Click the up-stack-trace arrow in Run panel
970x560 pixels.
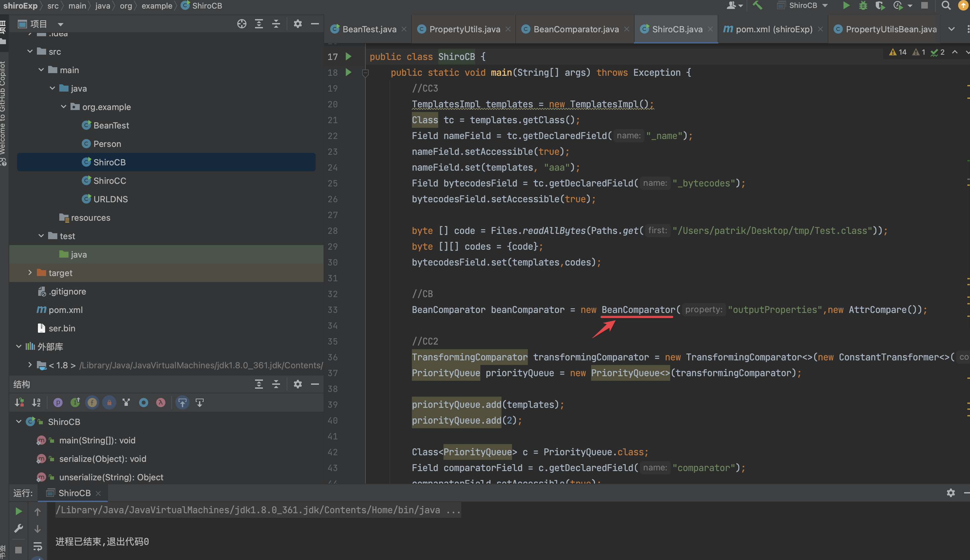37,512
